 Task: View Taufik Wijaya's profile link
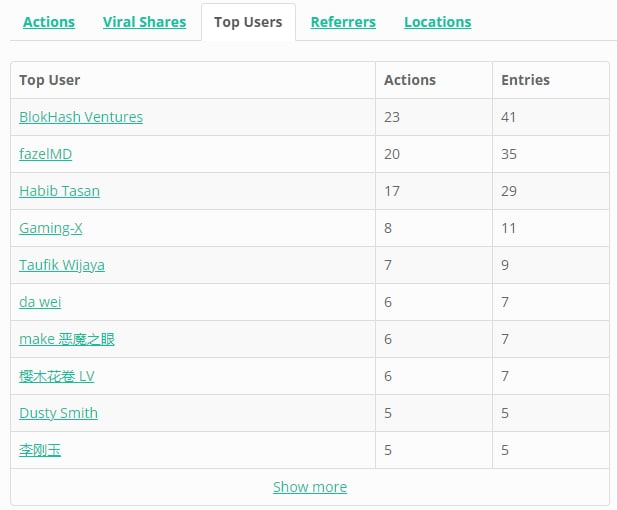tap(62, 265)
